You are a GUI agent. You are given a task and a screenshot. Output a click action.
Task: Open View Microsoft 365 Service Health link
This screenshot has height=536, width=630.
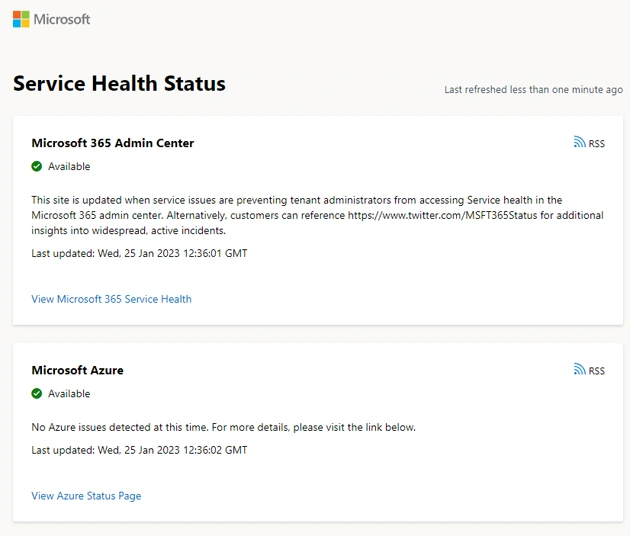point(111,299)
